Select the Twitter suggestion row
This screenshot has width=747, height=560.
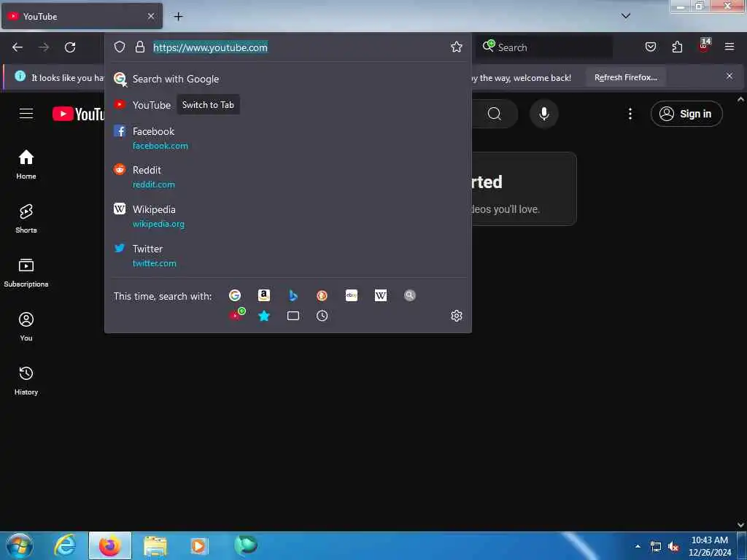click(x=287, y=256)
